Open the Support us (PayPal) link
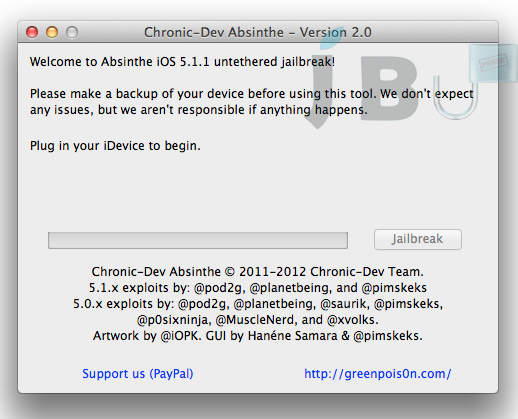518x419 pixels. [138, 374]
